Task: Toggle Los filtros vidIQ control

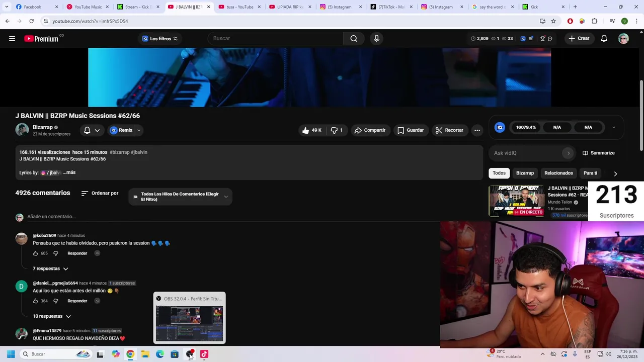Action: pos(160,39)
